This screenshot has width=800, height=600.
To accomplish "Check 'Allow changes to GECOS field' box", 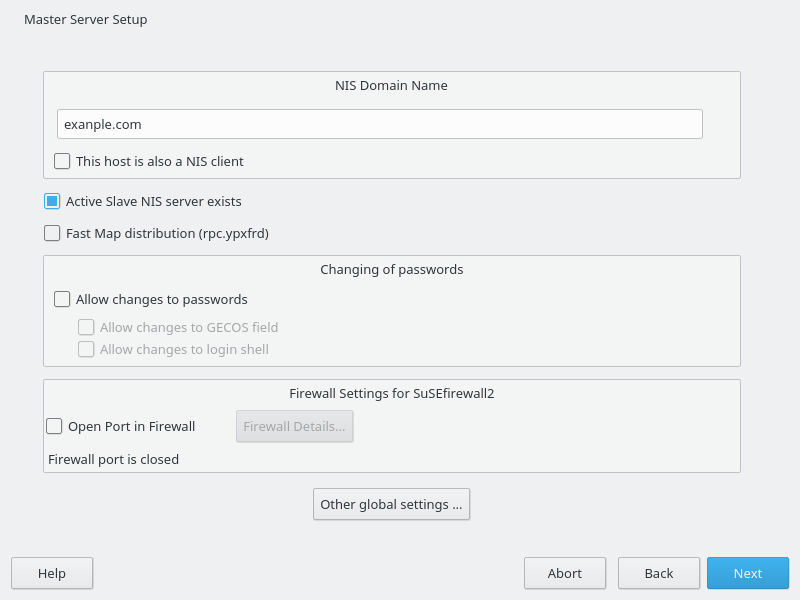I will tap(86, 327).
